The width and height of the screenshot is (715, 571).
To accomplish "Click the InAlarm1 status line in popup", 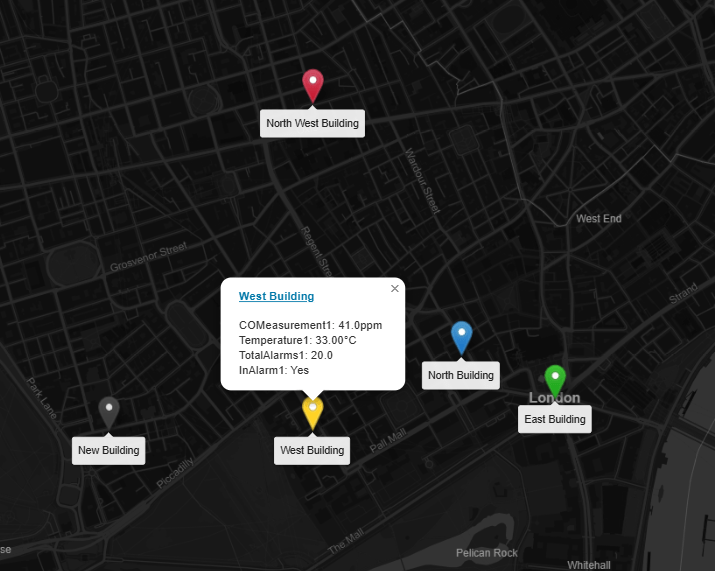I will (274, 370).
